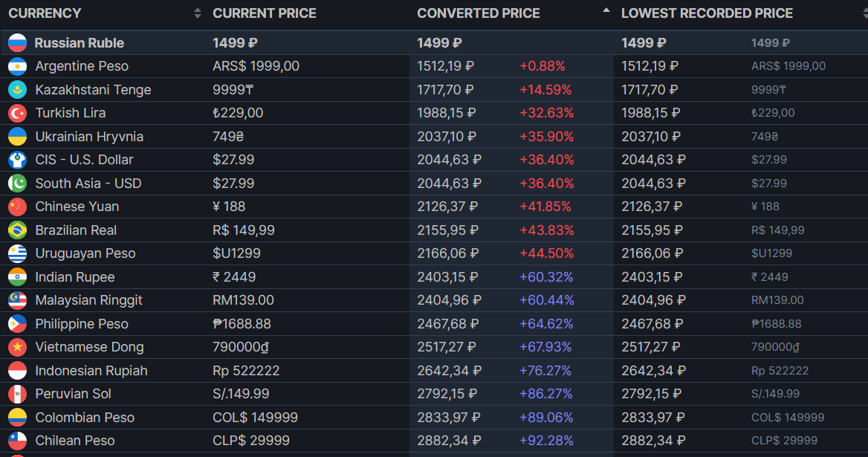The width and height of the screenshot is (868, 457).
Task: Click the +35.90% difference value
Action: [546, 137]
